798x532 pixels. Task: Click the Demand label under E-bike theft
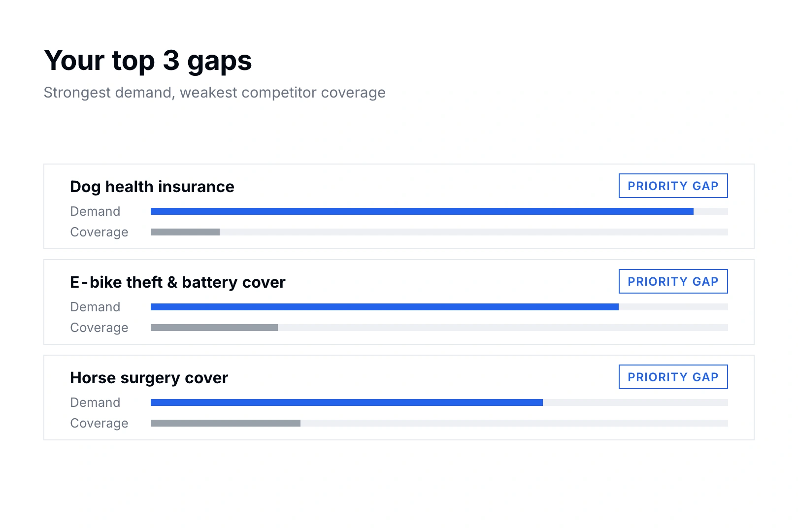click(x=95, y=307)
